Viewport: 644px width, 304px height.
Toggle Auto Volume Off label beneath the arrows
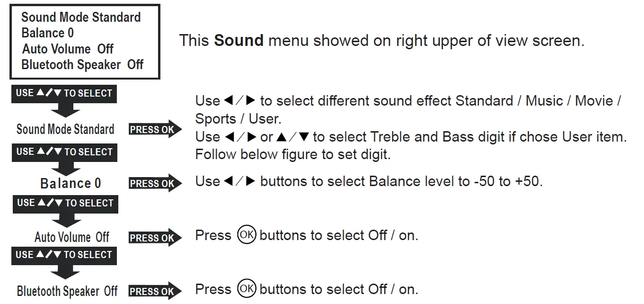click(x=72, y=237)
